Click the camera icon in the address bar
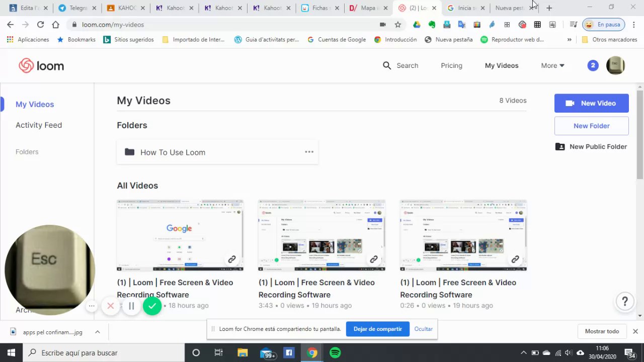 [x=383, y=25]
